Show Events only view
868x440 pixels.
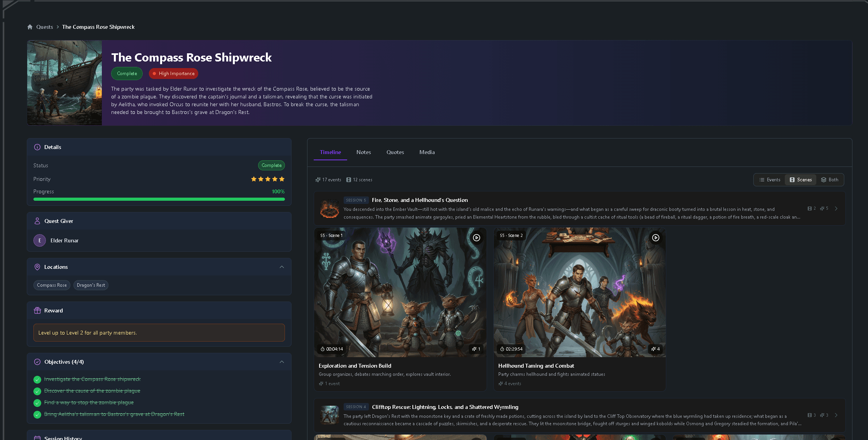[x=770, y=180]
